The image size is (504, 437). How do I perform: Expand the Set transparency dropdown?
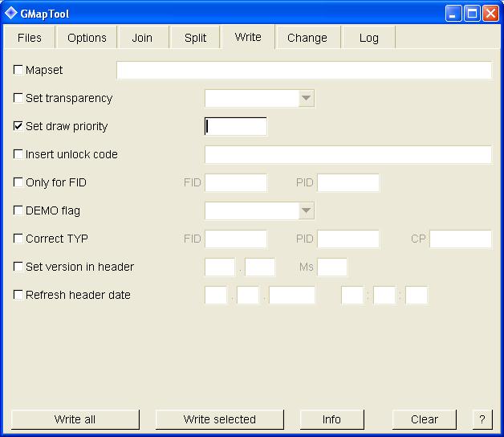(306, 98)
